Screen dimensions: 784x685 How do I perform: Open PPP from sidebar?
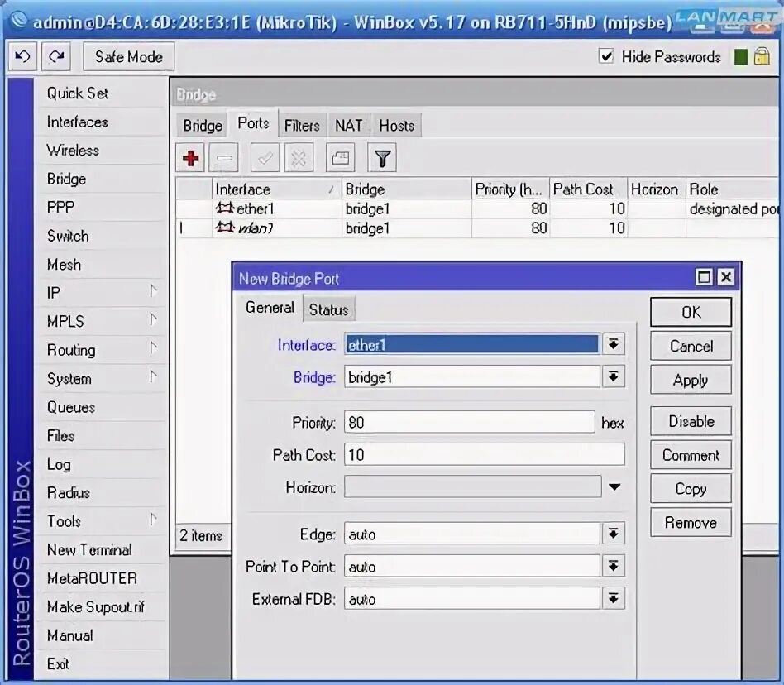tap(60, 207)
